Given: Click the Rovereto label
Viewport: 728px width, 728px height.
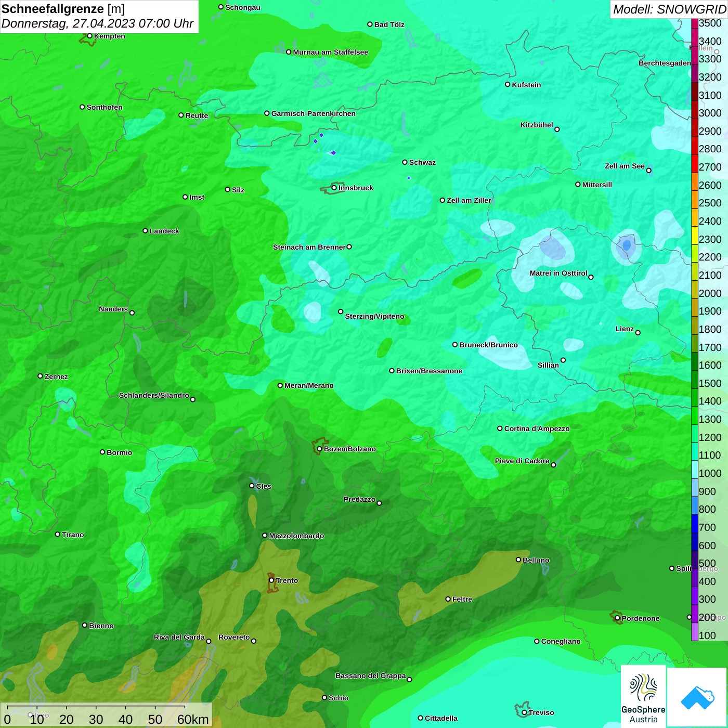Looking at the screenshot, I should [234, 637].
